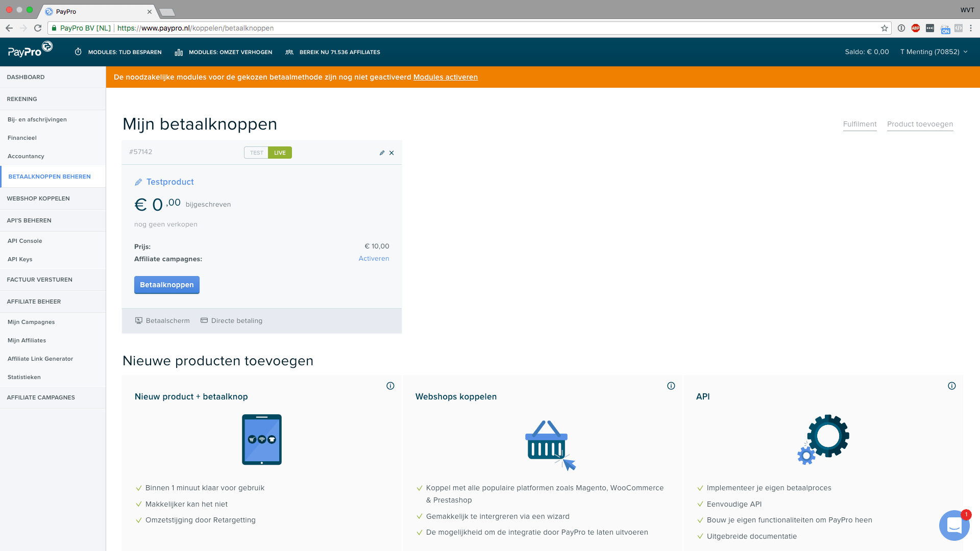This screenshot has height=551, width=980.
Task: Click the pencil icon beside Testproduct
Action: coord(138,182)
